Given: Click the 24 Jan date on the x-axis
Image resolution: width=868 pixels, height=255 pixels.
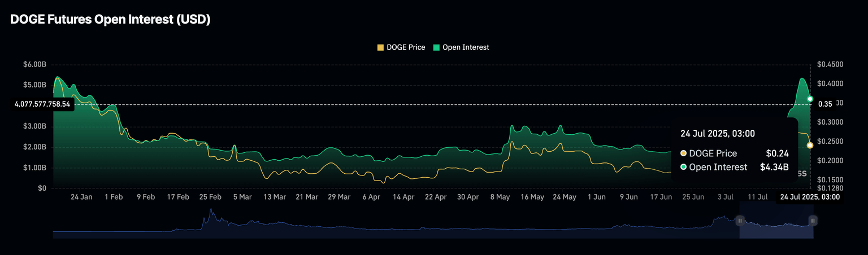Looking at the screenshot, I should tap(82, 197).
